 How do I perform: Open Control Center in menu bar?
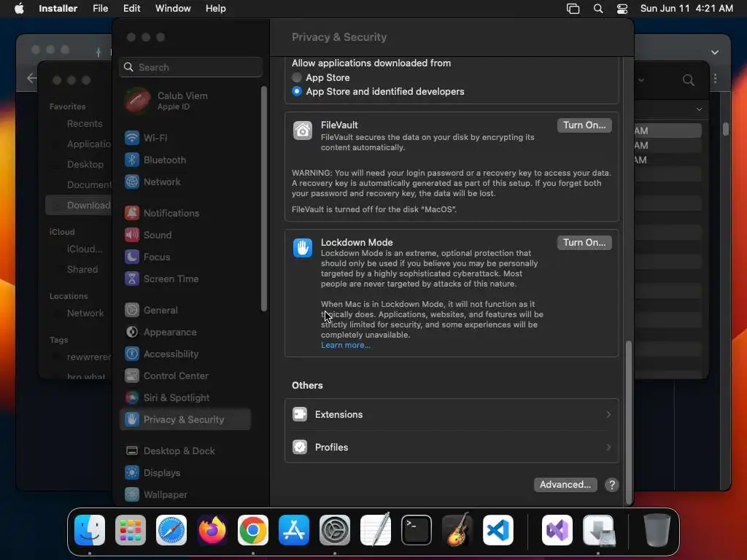pos(622,9)
